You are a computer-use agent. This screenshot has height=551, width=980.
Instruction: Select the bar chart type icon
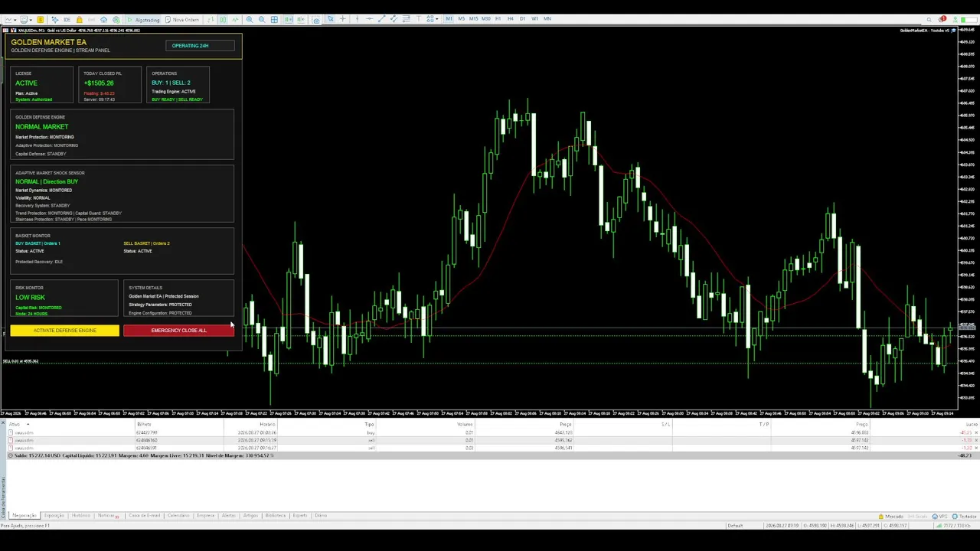click(x=211, y=19)
